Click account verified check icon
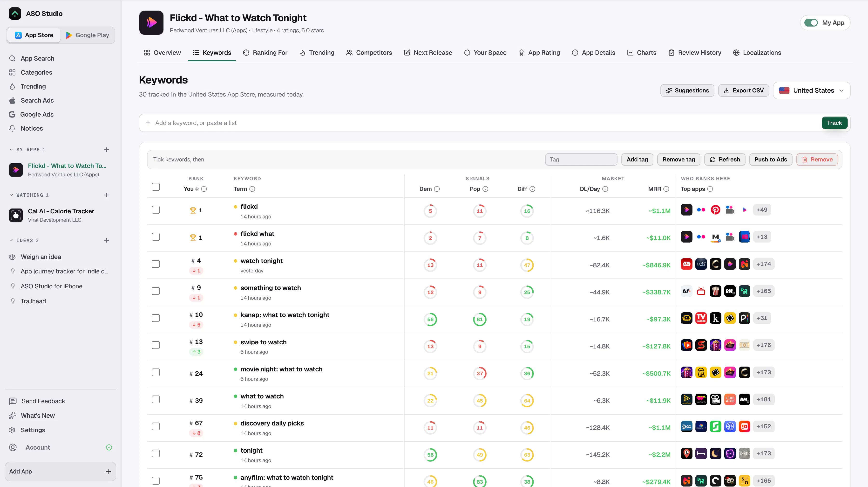 point(109,447)
